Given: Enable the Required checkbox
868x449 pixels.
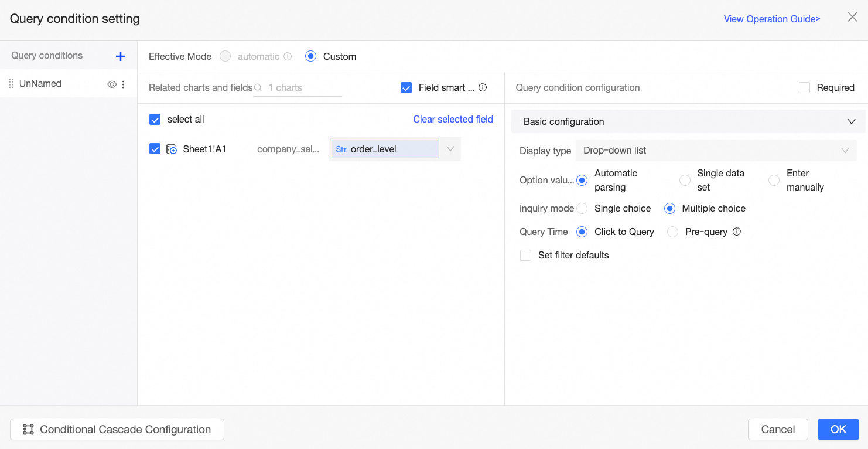Looking at the screenshot, I should point(805,87).
